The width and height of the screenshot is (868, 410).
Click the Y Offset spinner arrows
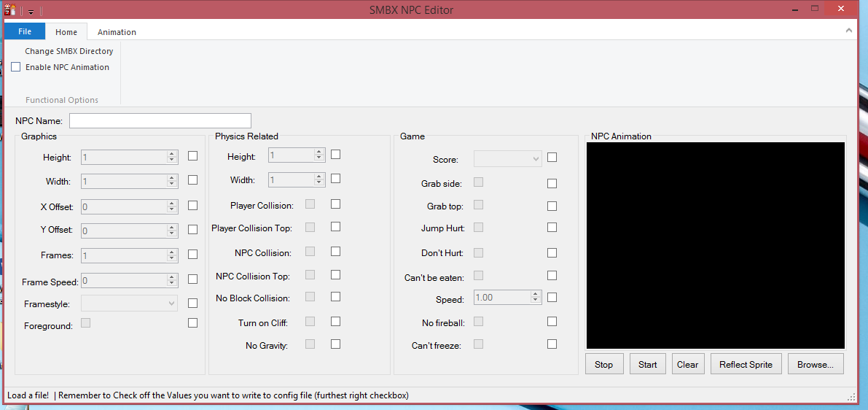pos(172,231)
